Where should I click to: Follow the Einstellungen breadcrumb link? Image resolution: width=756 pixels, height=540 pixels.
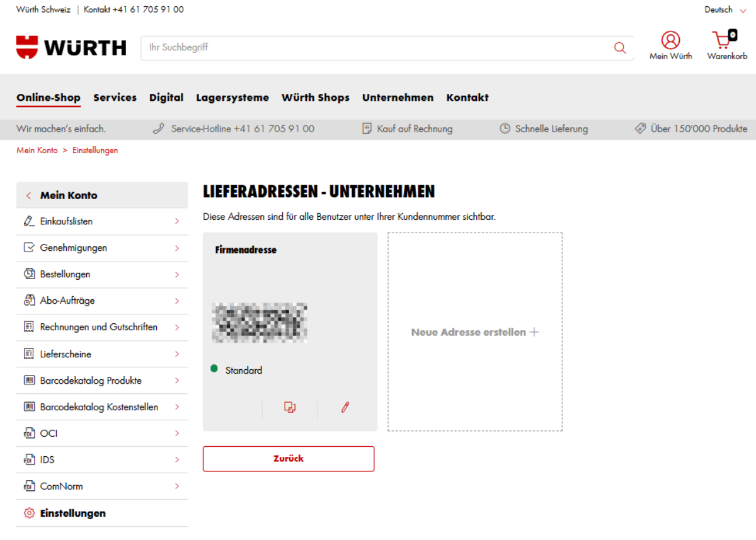tap(95, 151)
